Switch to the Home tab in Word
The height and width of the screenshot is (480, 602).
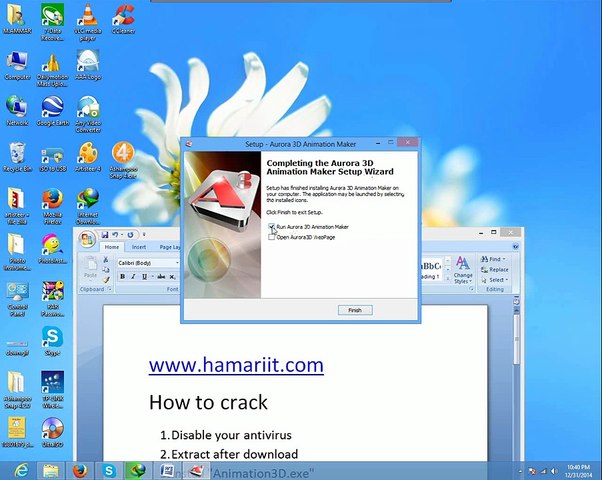pyautogui.click(x=112, y=247)
